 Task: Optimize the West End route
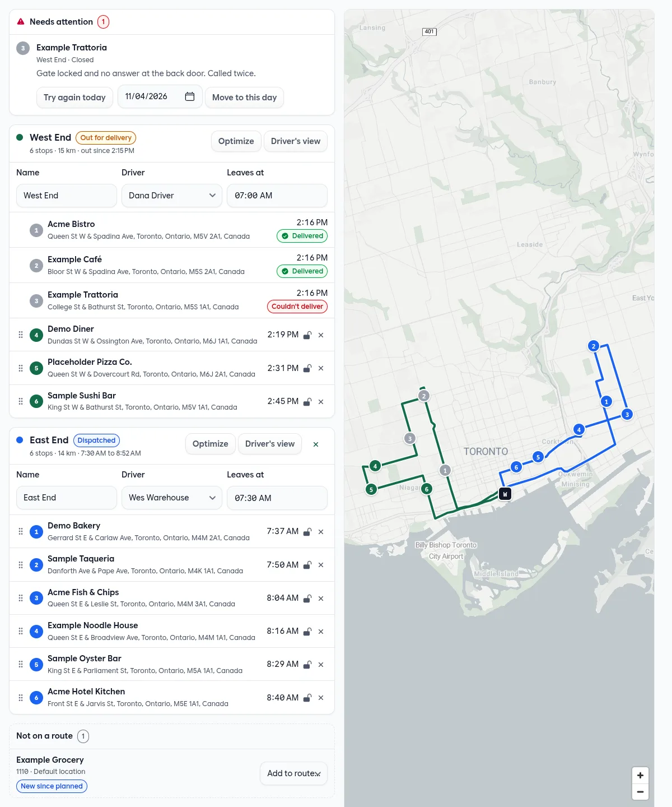coord(236,141)
